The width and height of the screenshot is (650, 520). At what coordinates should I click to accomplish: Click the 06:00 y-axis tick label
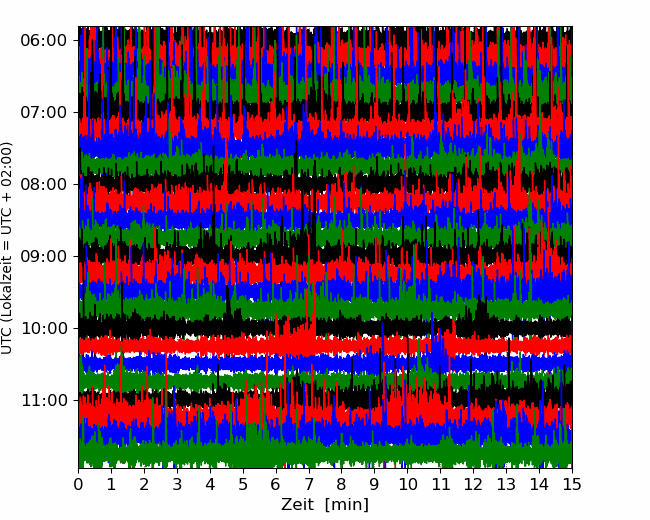click(x=44, y=41)
